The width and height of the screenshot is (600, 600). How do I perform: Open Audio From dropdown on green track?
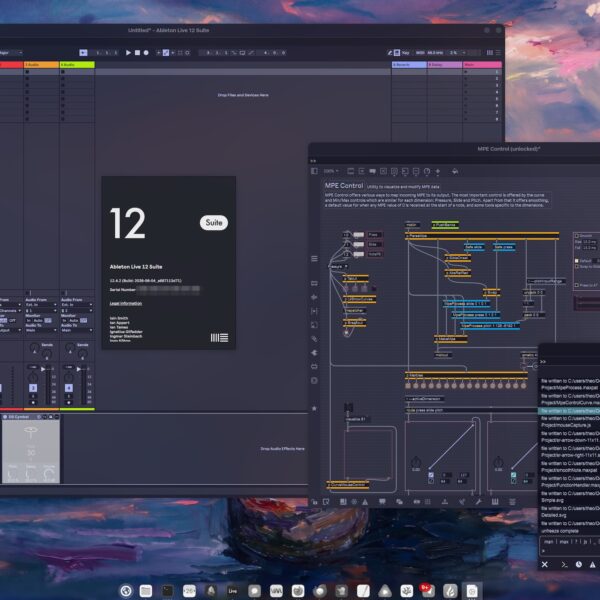[x=77, y=305]
